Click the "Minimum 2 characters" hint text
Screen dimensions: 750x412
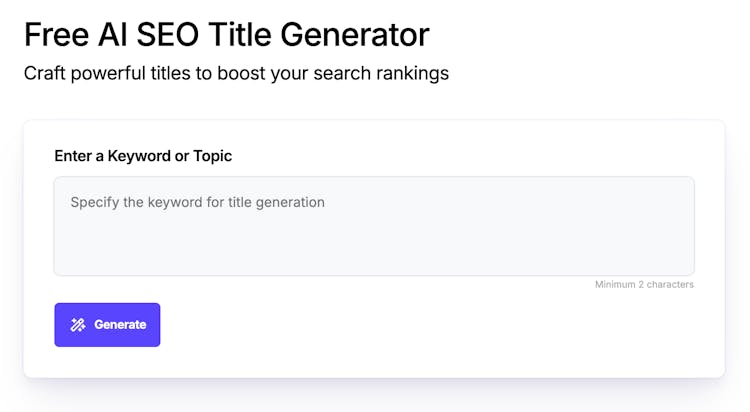tap(644, 285)
